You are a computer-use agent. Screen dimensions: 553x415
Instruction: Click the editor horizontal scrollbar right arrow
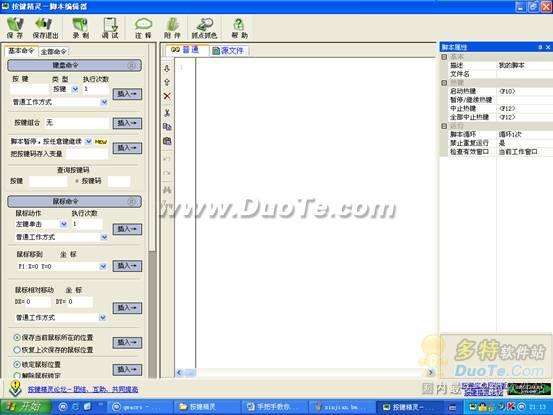(430, 372)
